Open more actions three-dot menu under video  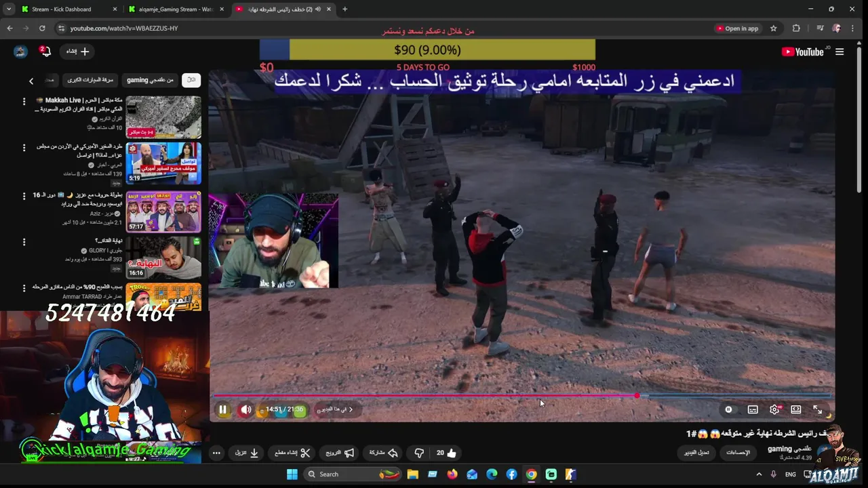coord(216,453)
